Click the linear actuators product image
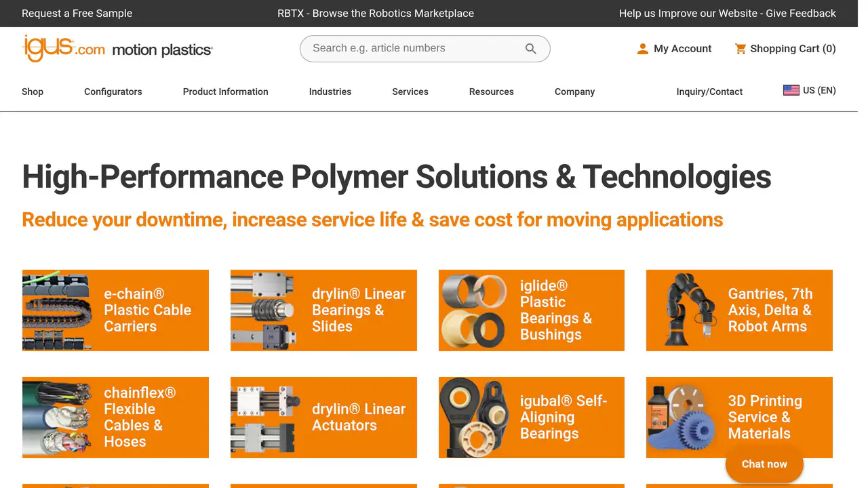Viewport: 868px width, 488px height. click(265, 418)
